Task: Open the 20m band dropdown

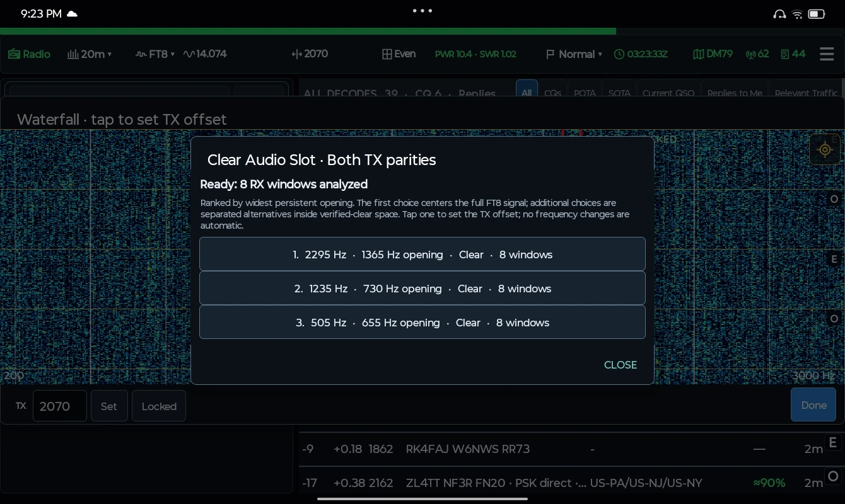Action: (90, 54)
